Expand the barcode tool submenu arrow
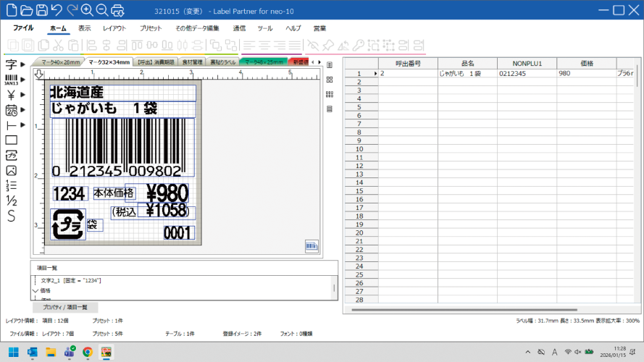644x362 pixels. click(23, 80)
